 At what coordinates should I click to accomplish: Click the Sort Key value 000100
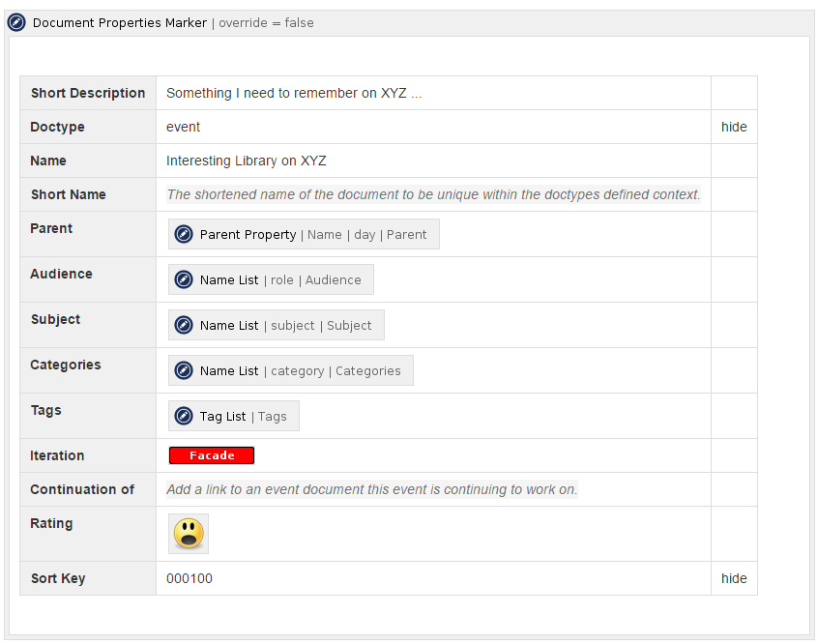[190, 578]
